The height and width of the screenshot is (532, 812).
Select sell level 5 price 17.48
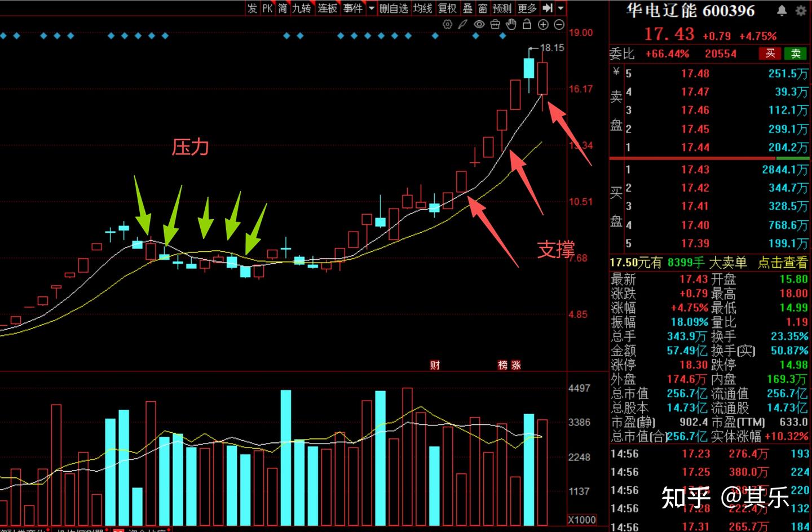click(695, 73)
